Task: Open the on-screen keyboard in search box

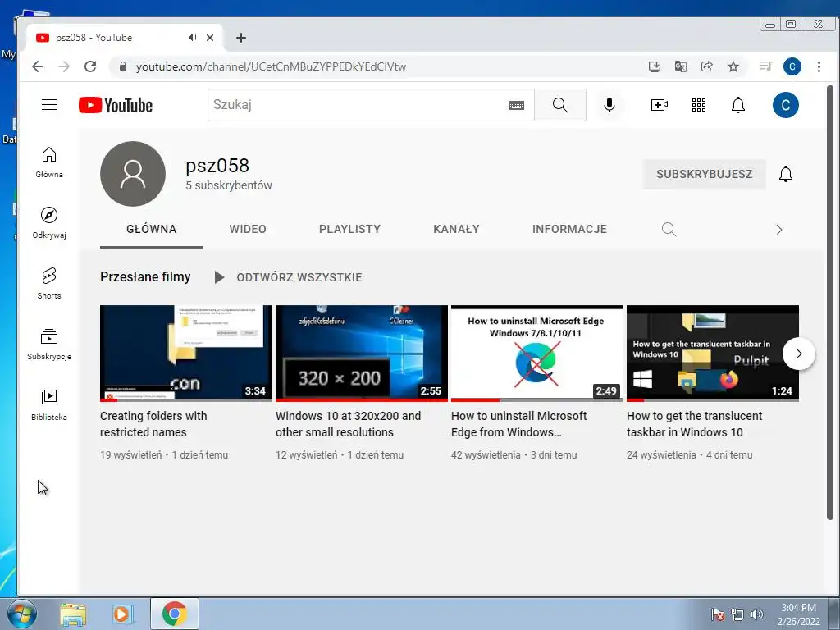Action: 516,105
